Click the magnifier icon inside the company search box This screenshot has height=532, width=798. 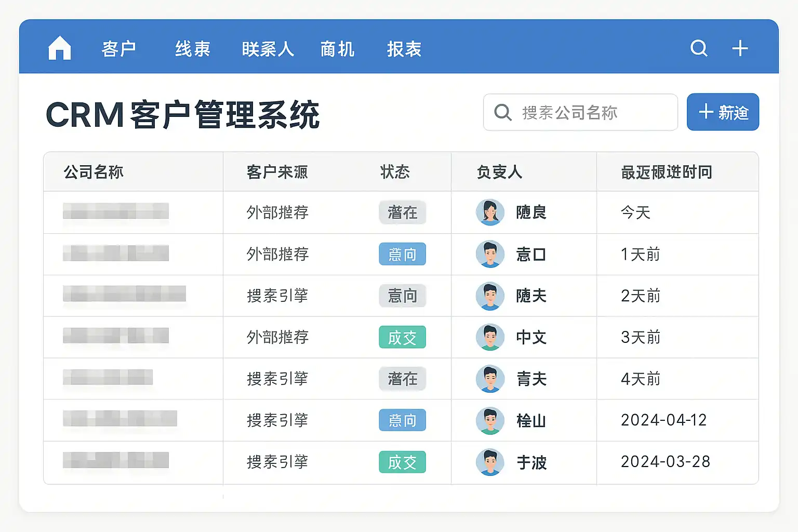pos(502,112)
